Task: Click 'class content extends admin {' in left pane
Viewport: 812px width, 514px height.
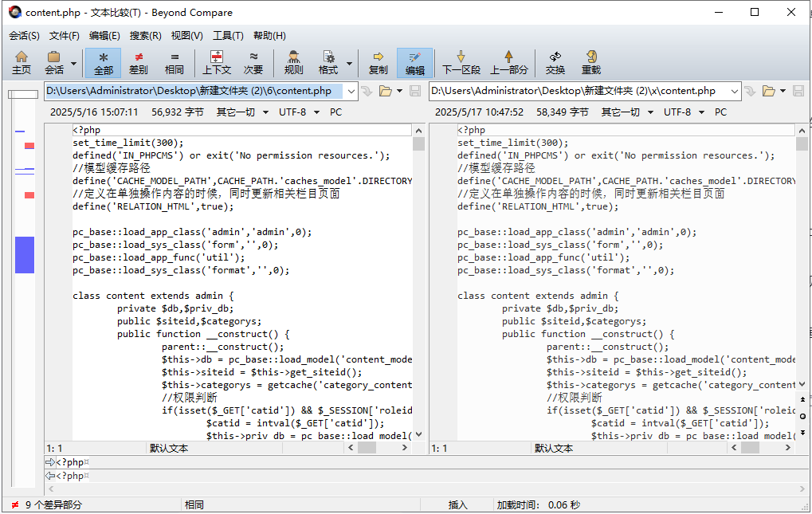Action: [153, 296]
